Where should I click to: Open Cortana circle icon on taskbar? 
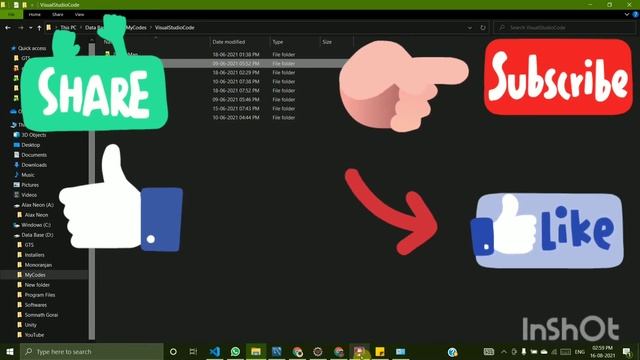pos(173,351)
